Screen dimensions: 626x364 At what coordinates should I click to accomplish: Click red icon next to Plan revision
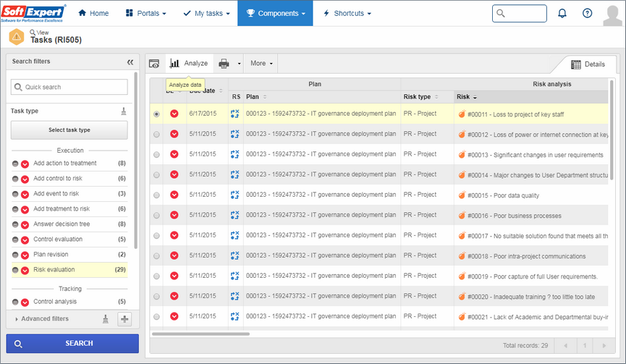[25, 255]
